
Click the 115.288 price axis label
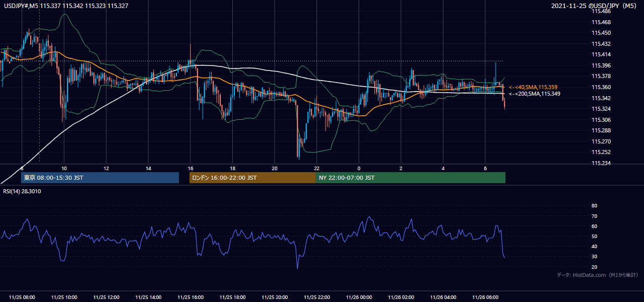[601, 130]
